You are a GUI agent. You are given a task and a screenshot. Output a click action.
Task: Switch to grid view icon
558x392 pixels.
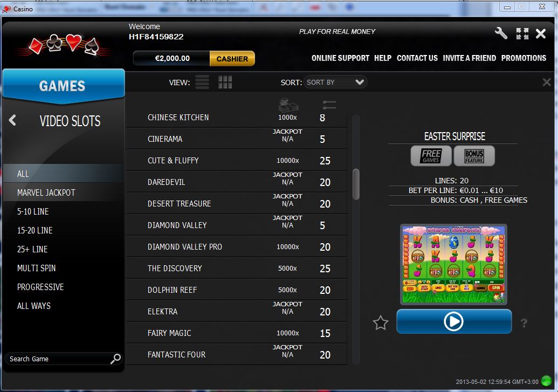(225, 82)
